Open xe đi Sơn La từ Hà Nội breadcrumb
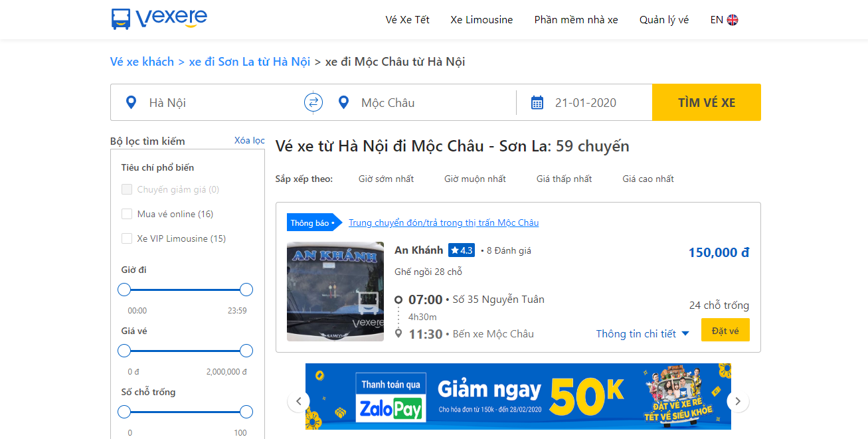Screen dimensions: 868x439 click(250, 62)
